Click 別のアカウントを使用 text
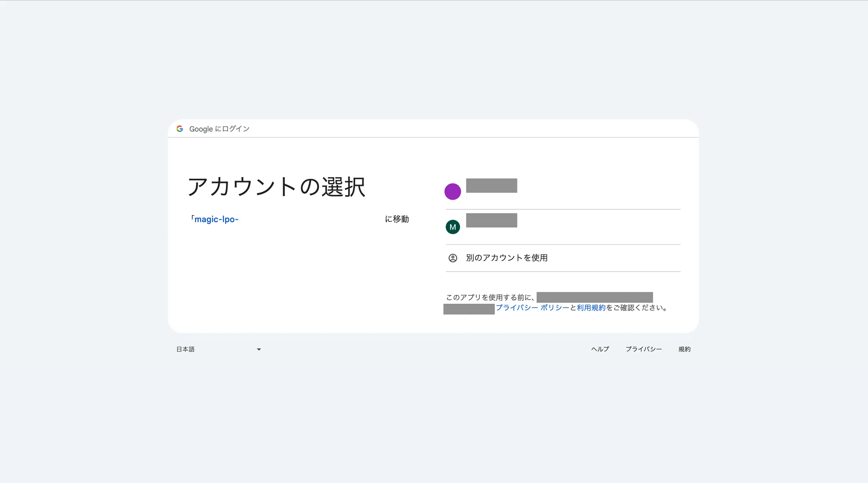 (x=506, y=258)
